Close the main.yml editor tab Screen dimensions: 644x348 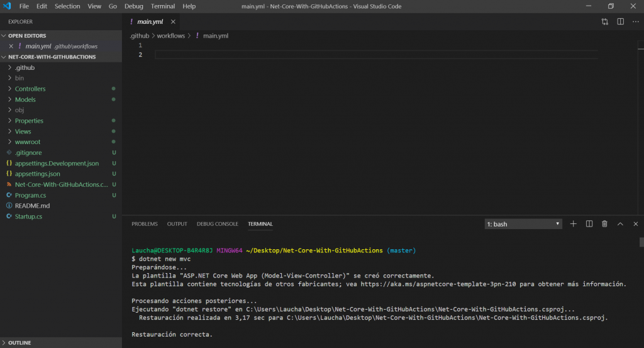[x=173, y=22]
